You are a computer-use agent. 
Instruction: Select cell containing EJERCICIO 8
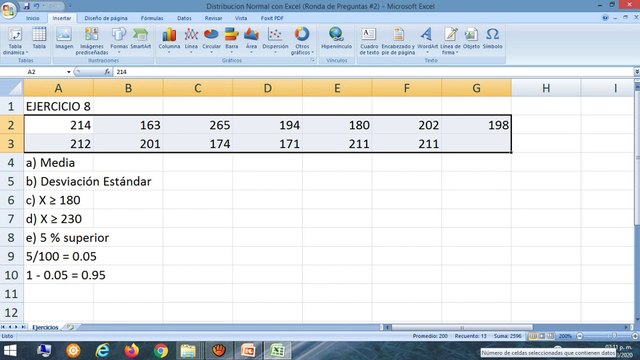coord(58,107)
